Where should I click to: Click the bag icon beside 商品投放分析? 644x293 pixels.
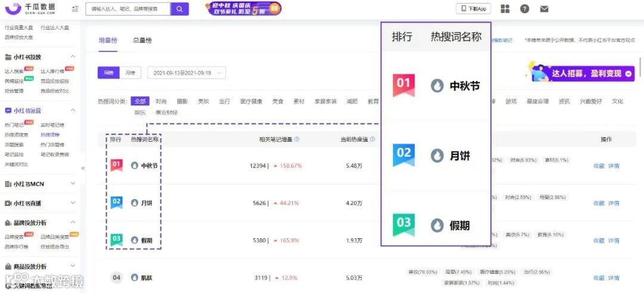pyautogui.click(x=8, y=266)
